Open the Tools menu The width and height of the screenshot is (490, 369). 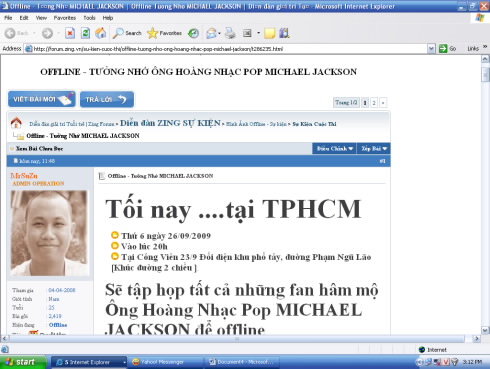click(x=89, y=18)
